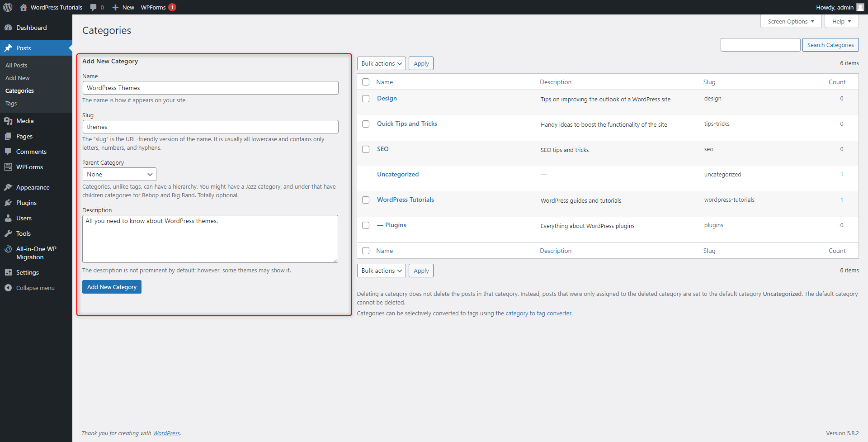Click the Appearance paintbrush icon
This screenshot has width=868, height=442.
coord(8,187)
